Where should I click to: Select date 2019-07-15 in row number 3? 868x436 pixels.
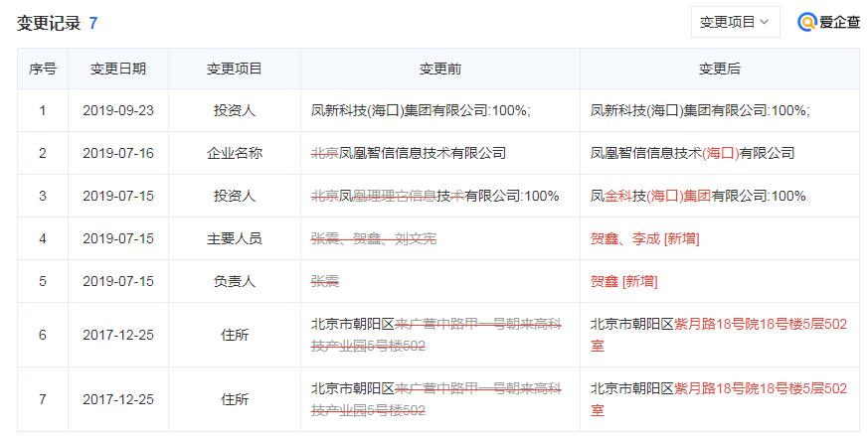(118, 196)
